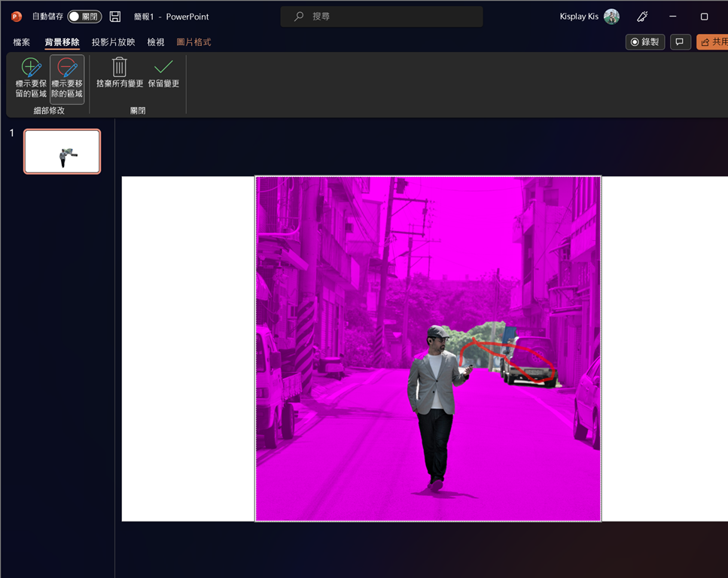Switch to the 投影片放映 tab
The width and height of the screenshot is (728, 578).
[113, 42]
